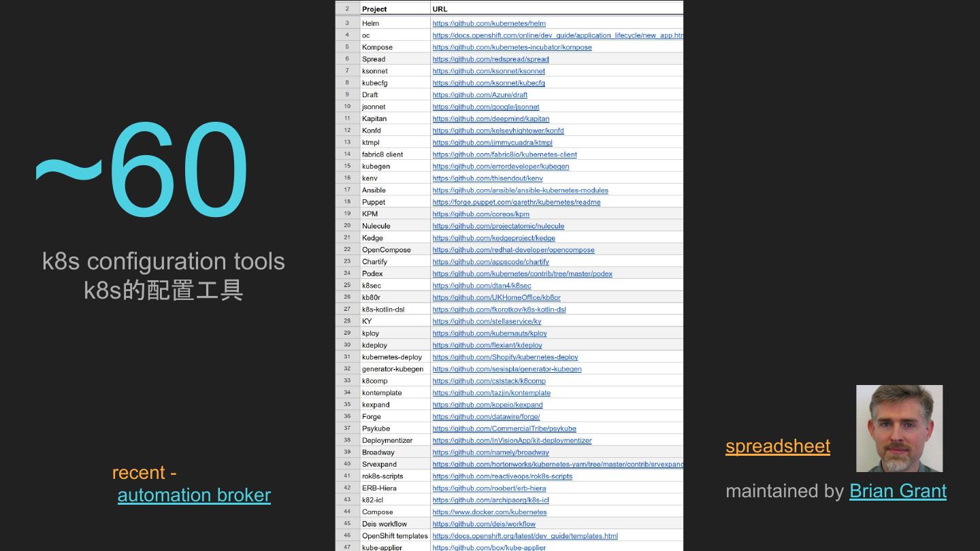
Task: Select the OpenShift templates project cell
Action: pyautogui.click(x=395, y=536)
